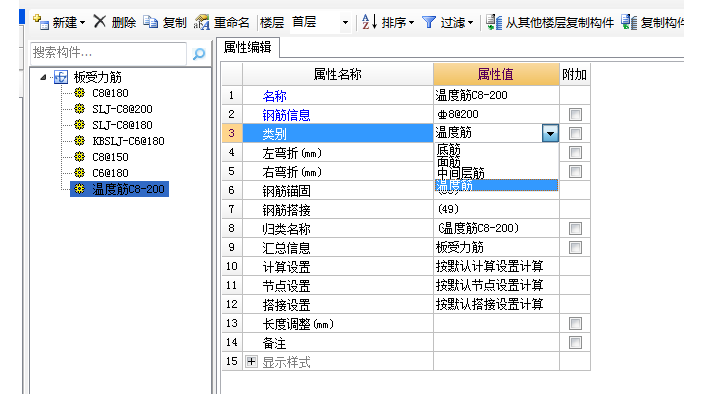This screenshot has height=394, width=725.
Task: Open the 楼层 首层 dropdown arrow
Action: tap(345, 22)
